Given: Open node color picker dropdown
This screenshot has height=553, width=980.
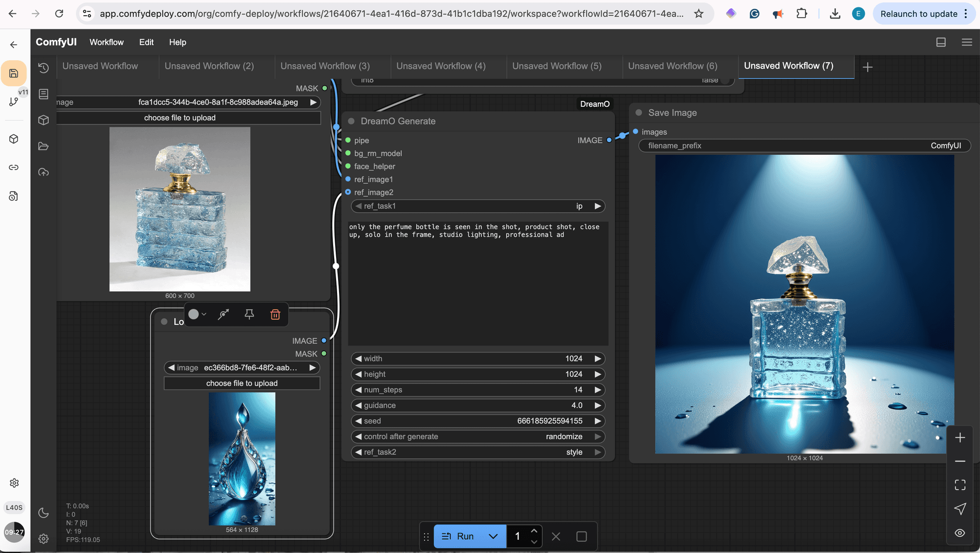Looking at the screenshot, I should click(x=197, y=314).
